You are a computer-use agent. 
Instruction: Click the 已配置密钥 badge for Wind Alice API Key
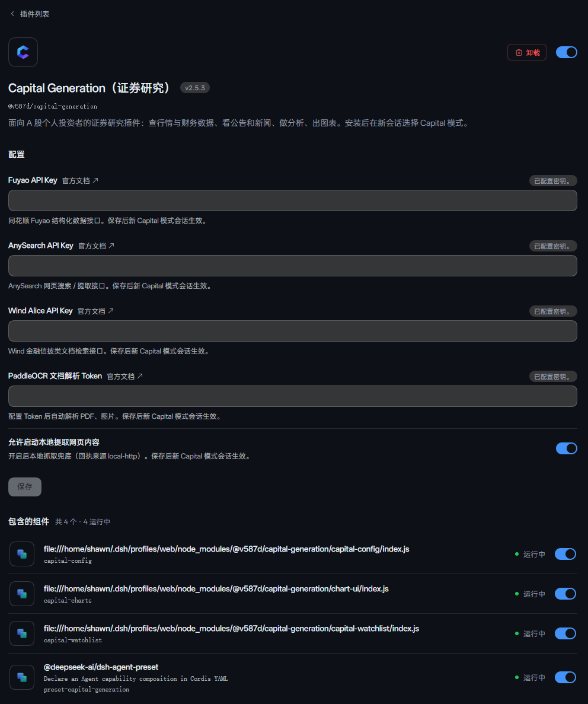pos(552,311)
